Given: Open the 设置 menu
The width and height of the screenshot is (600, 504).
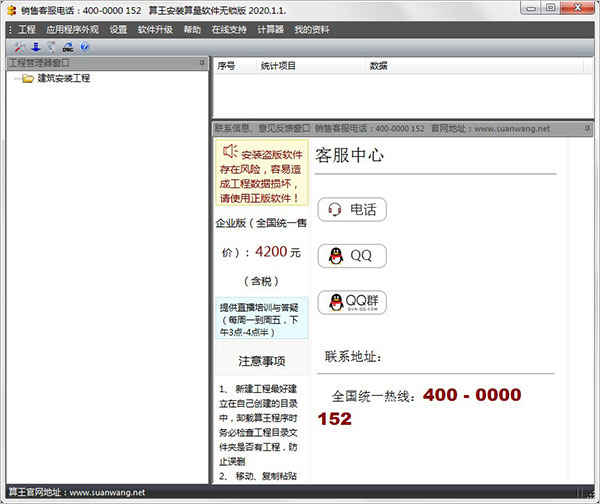Looking at the screenshot, I should pyautogui.click(x=118, y=30).
